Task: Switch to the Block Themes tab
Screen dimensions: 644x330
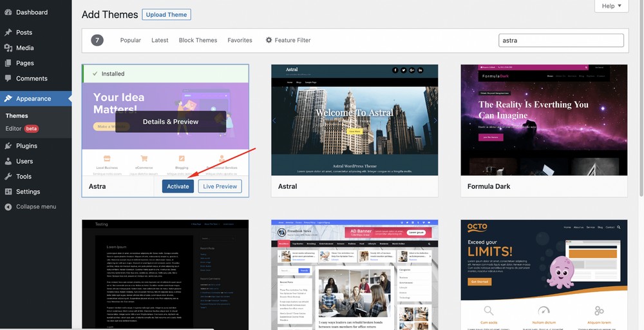Action: coord(198,40)
